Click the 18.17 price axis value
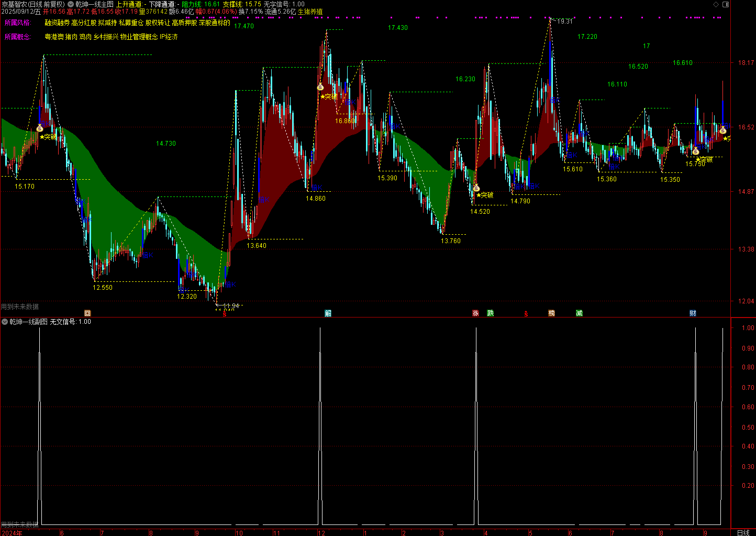The image size is (756, 536). [x=746, y=63]
